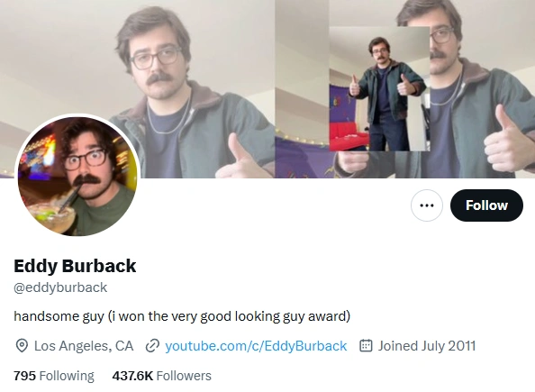Click the @eddyburback handle text
The height and width of the screenshot is (392, 535).
click(x=60, y=287)
